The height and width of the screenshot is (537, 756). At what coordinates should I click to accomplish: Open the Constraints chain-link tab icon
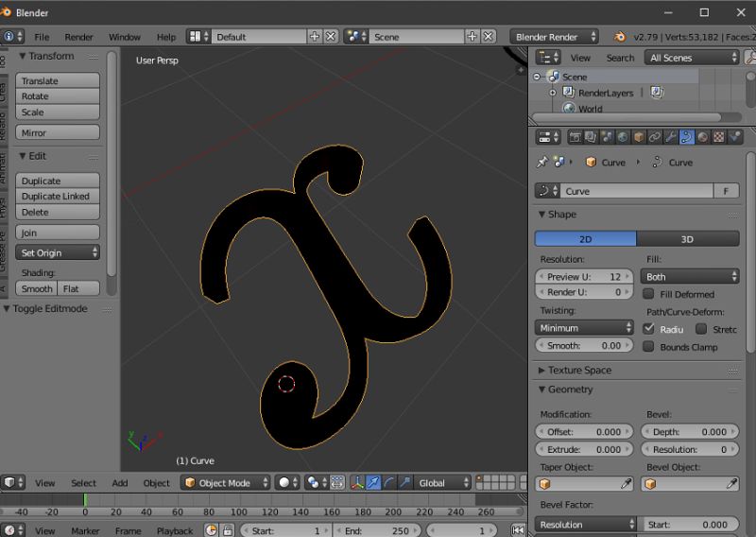[x=654, y=137]
